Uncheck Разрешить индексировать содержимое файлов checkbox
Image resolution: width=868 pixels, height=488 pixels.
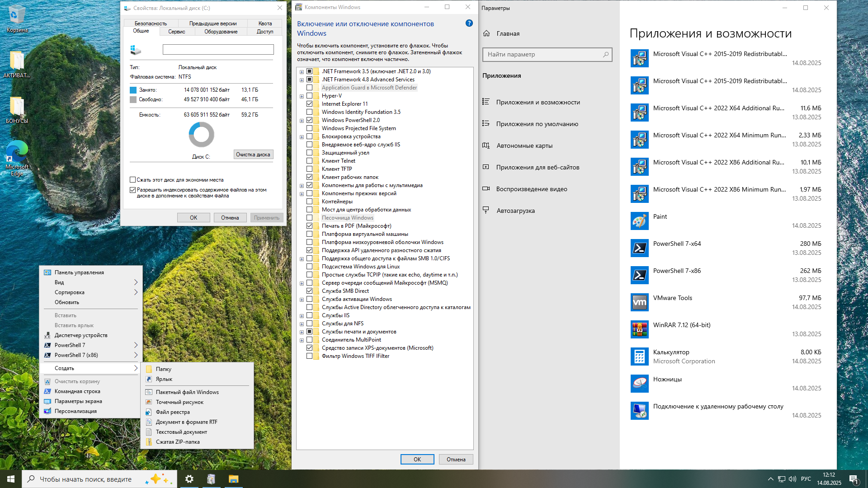(x=132, y=190)
